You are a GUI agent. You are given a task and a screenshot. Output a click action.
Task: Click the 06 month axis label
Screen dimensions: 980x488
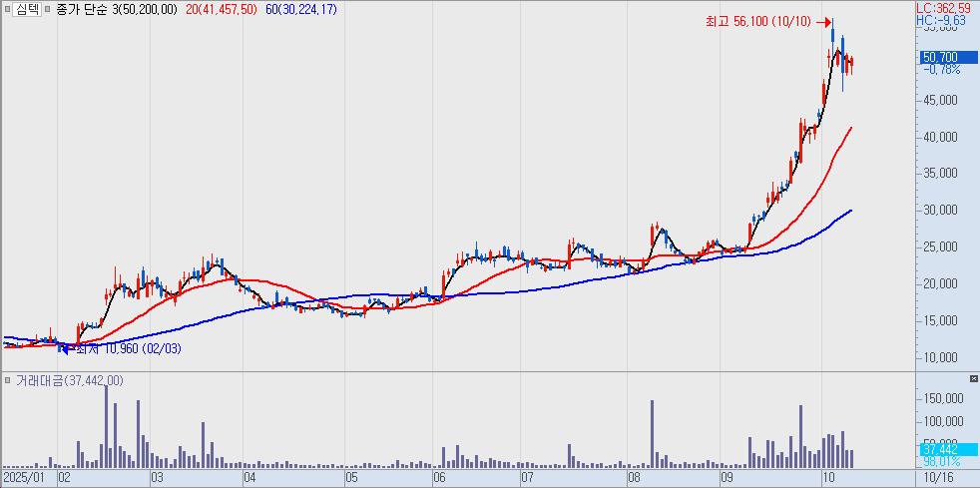click(x=439, y=478)
